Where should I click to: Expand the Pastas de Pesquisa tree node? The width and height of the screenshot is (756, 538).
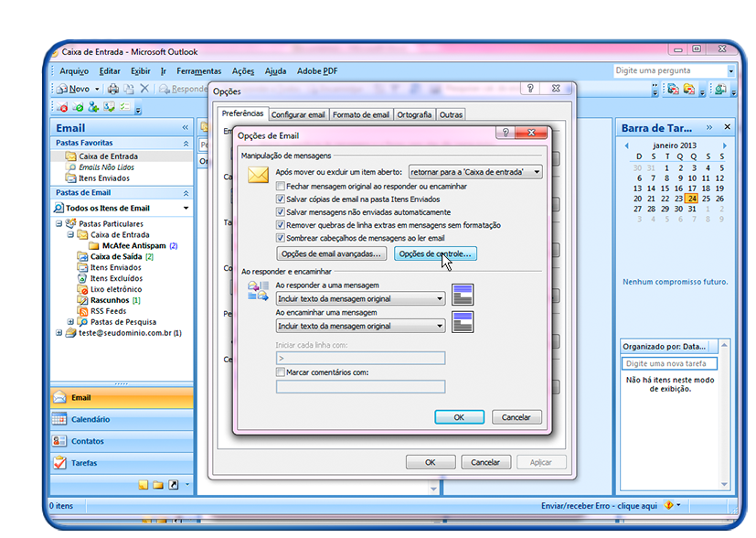70,321
